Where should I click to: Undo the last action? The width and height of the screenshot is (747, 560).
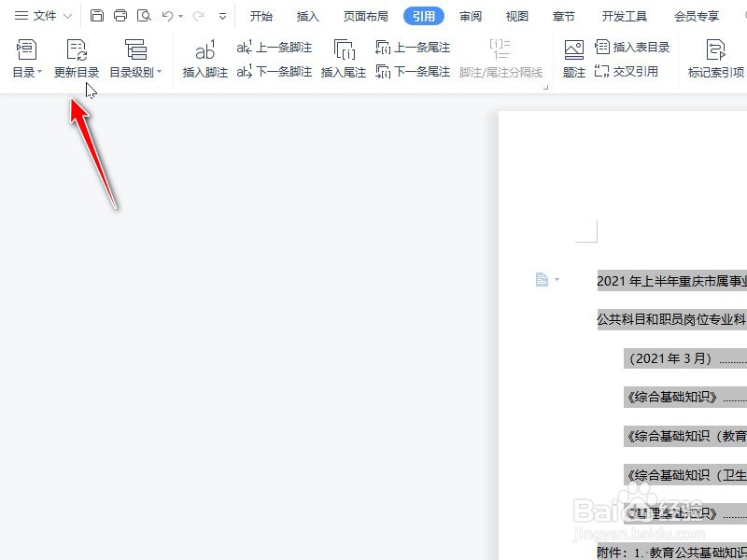click(165, 15)
